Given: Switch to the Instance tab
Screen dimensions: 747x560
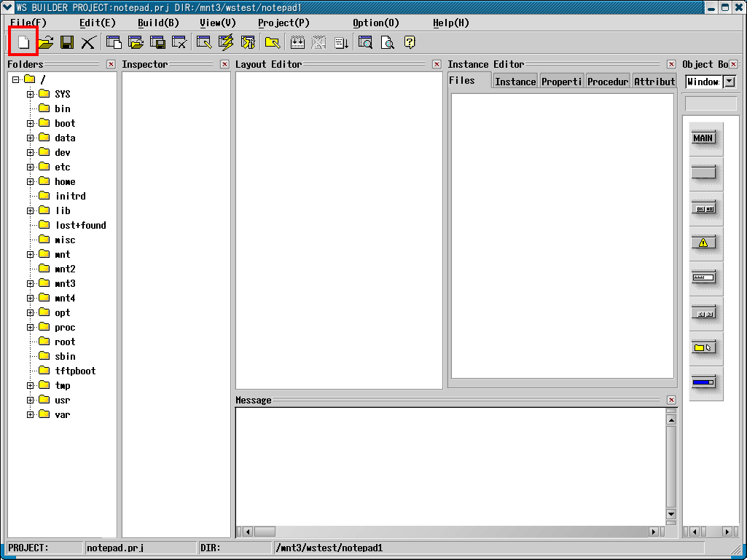Looking at the screenshot, I should point(515,82).
